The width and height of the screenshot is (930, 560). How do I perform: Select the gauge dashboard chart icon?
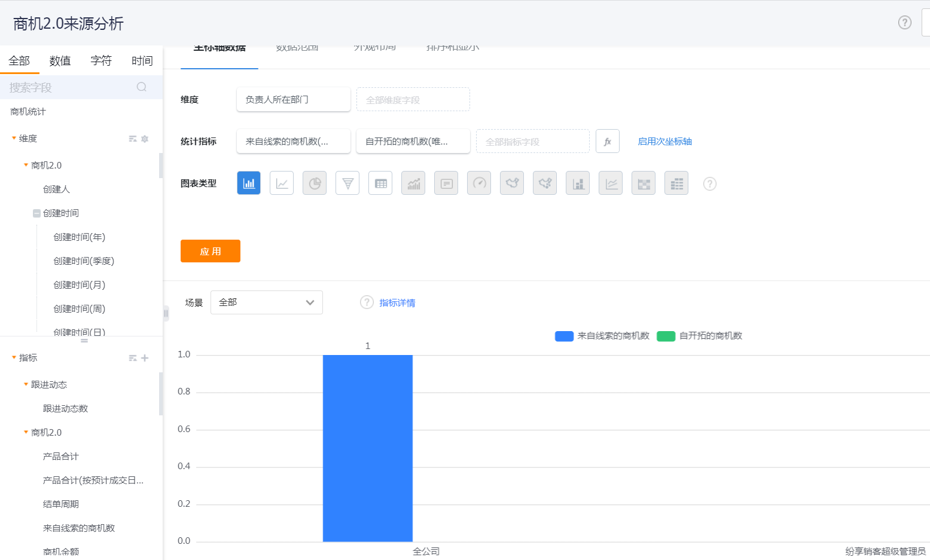(x=479, y=183)
